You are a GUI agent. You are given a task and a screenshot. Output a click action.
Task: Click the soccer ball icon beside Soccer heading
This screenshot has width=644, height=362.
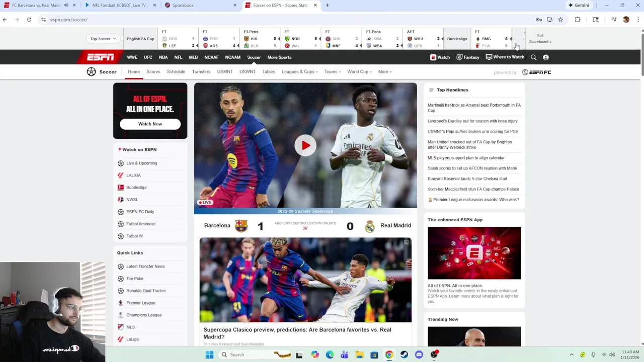91,72
